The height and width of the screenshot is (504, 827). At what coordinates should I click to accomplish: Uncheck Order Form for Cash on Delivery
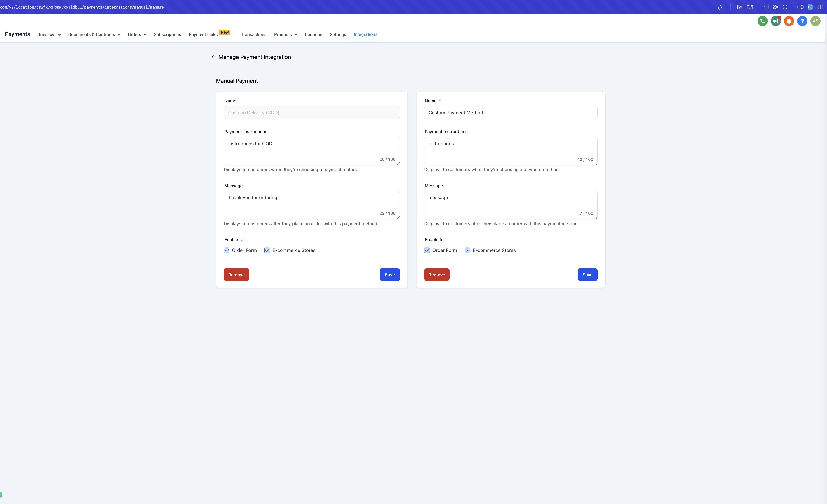point(227,251)
